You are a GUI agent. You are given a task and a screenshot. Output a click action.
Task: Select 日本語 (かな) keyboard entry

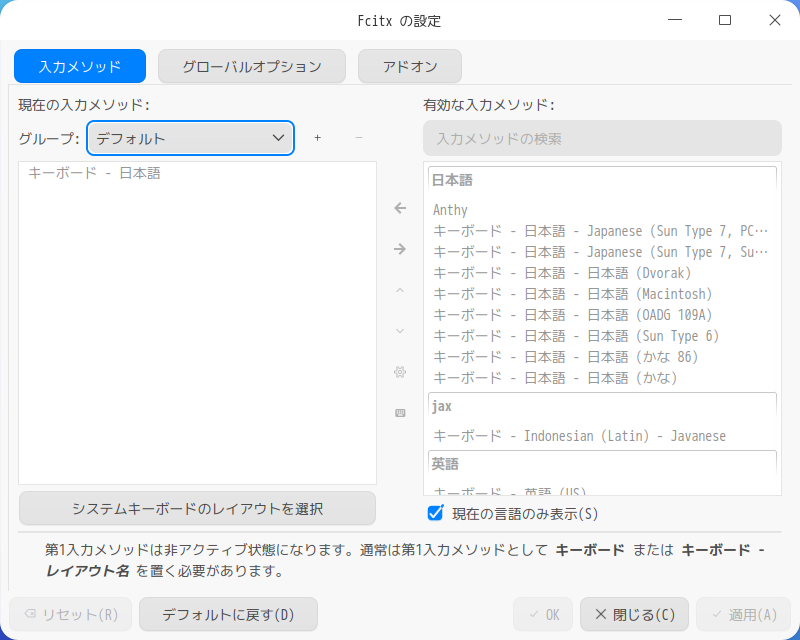[602, 377]
